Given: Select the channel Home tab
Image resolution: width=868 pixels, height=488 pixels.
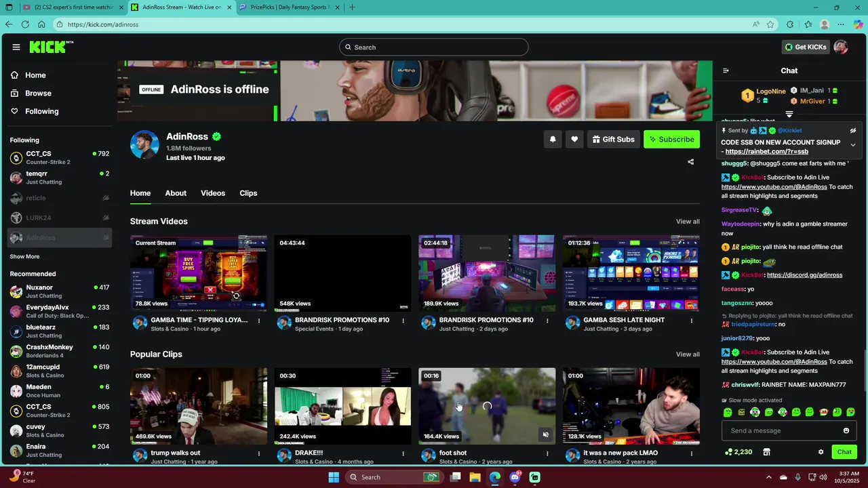Looking at the screenshot, I should [140, 193].
